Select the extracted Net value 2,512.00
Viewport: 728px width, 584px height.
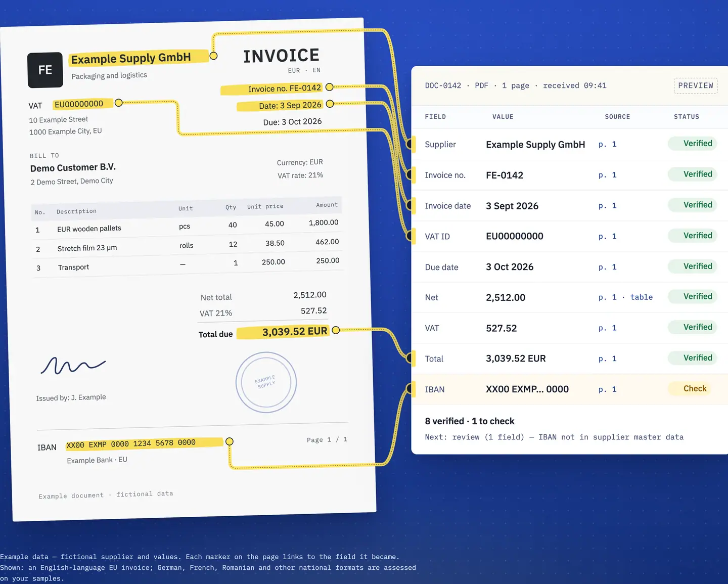coord(506,298)
